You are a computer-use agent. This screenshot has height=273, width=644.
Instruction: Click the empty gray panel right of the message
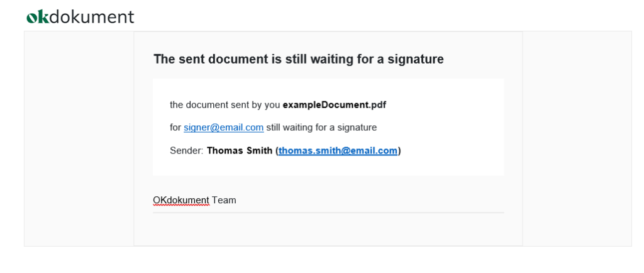[x=577, y=139]
